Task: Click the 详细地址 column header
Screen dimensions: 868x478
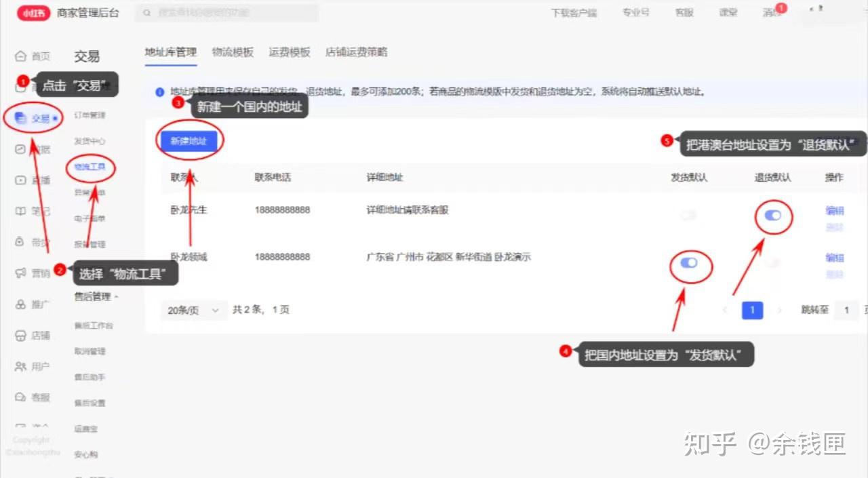Action: [384, 178]
